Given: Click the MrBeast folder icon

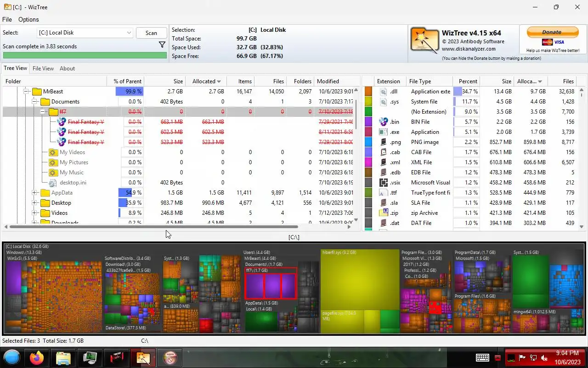Looking at the screenshot, I should pyautogui.click(x=36, y=92).
